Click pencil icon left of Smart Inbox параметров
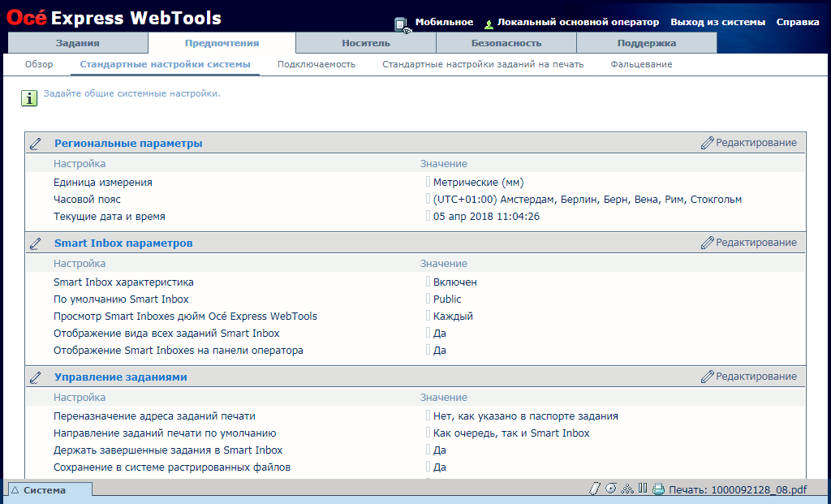 (x=36, y=243)
